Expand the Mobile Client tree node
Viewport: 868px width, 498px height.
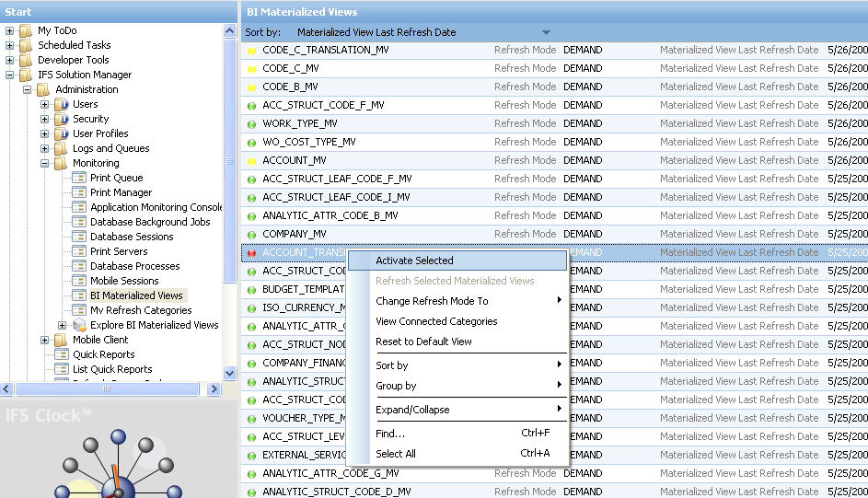pos(45,341)
